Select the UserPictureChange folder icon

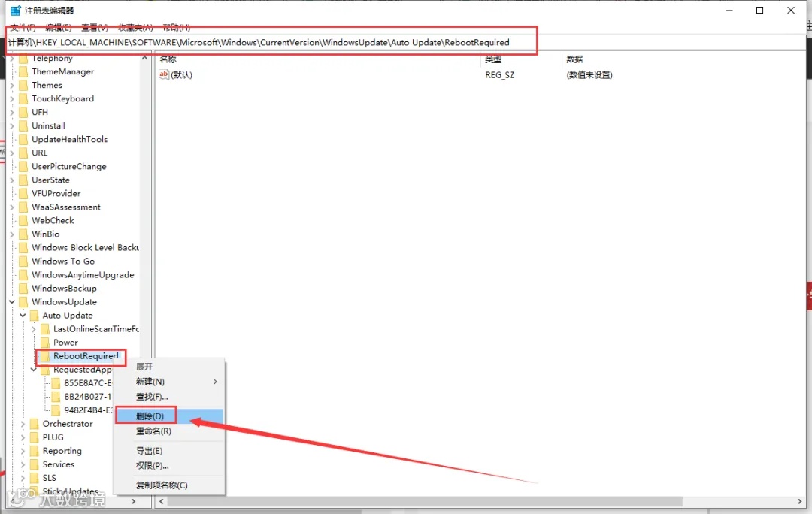click(23, 166)
